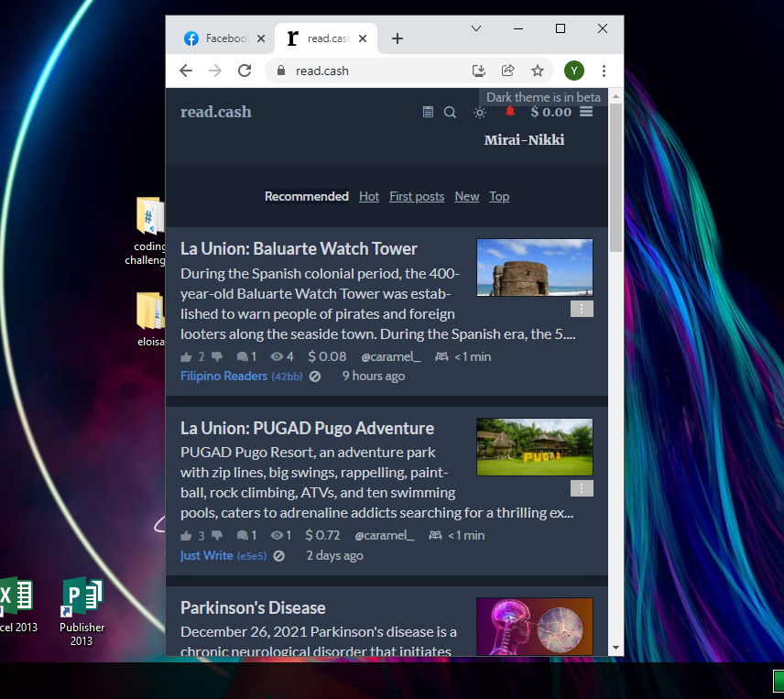This screenshot has width=784, height=699.
Task: Close the Facebook tab
Action: point(261,38)
